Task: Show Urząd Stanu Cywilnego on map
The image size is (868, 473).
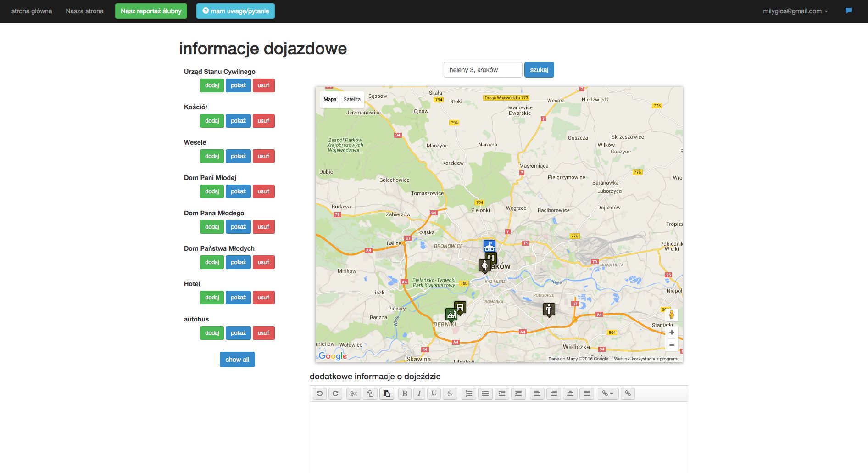Action: tap(238, 85)
